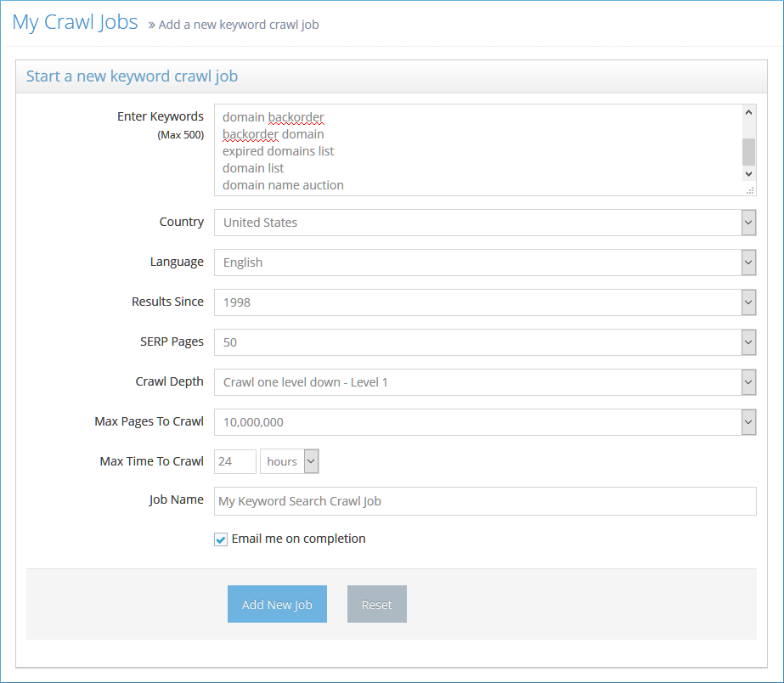Click the Max Pages To Crawl label
This screenshot has width=784, height=683.
click(149, 421)
